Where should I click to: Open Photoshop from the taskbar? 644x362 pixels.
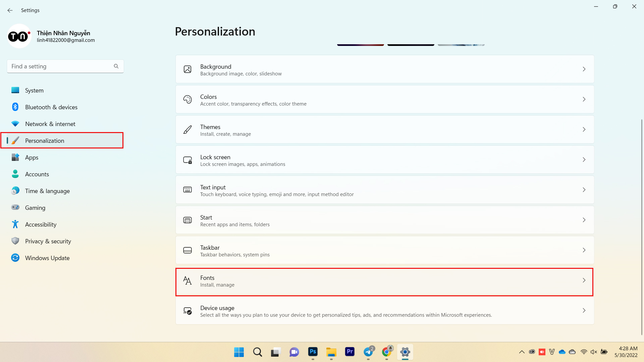click(313, 352)
